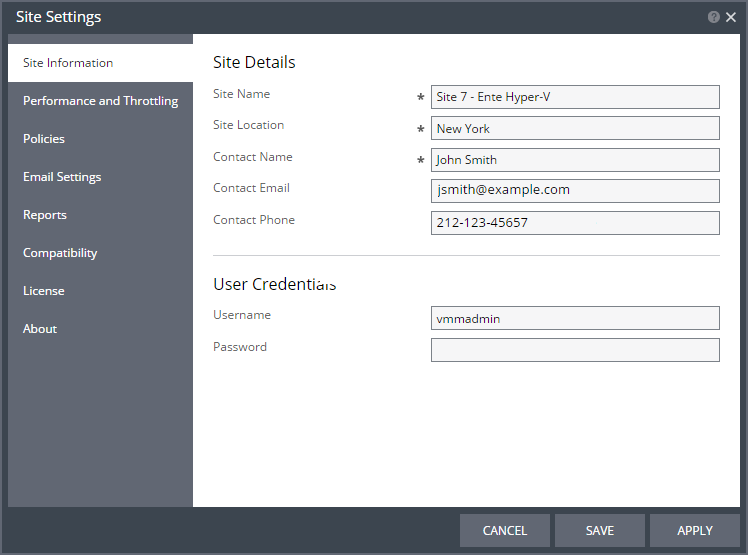Click the Password label
748x555 pixels.
pyautogui.click(x=240, y=347)
